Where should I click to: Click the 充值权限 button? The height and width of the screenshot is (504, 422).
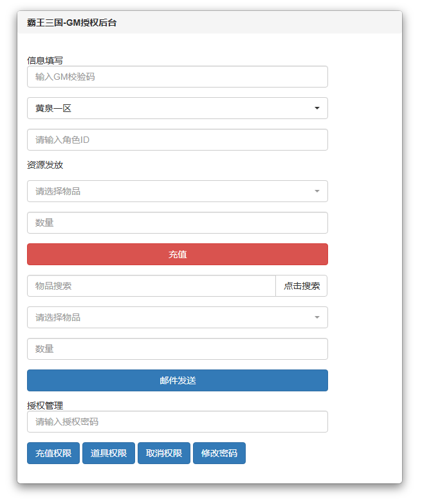tap(53, 453)
